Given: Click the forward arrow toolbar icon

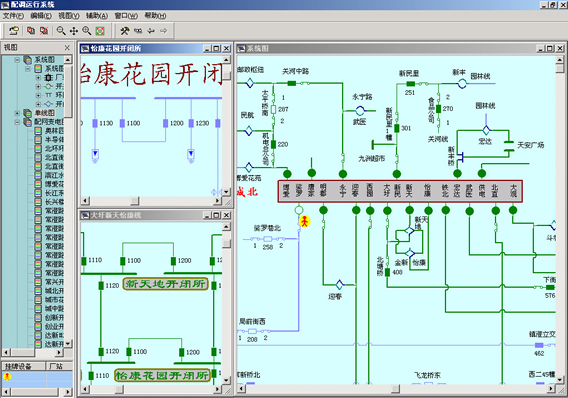Looking at the screenshot, I should pos(164,31).
